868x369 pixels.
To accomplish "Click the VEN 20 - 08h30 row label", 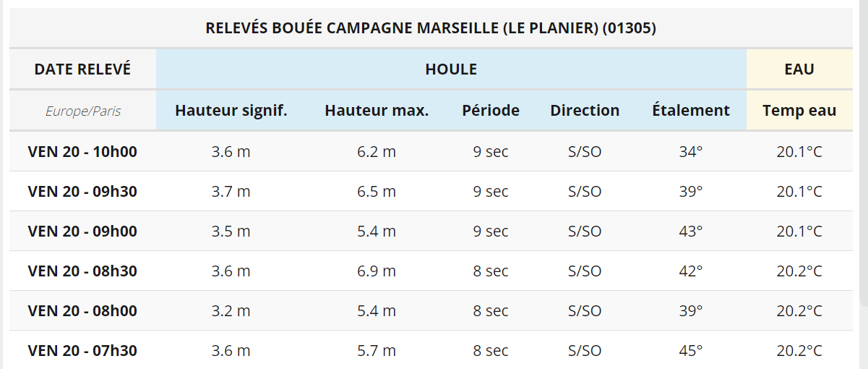I will coord(82,271).
